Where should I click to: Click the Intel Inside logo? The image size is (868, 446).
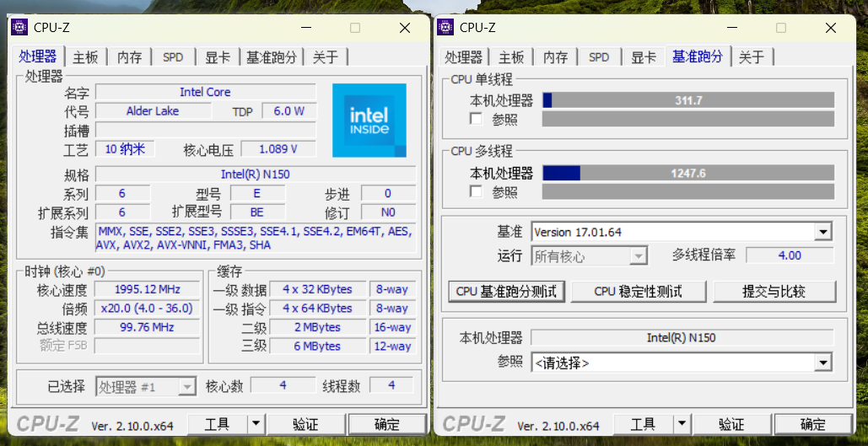(369, 120)
